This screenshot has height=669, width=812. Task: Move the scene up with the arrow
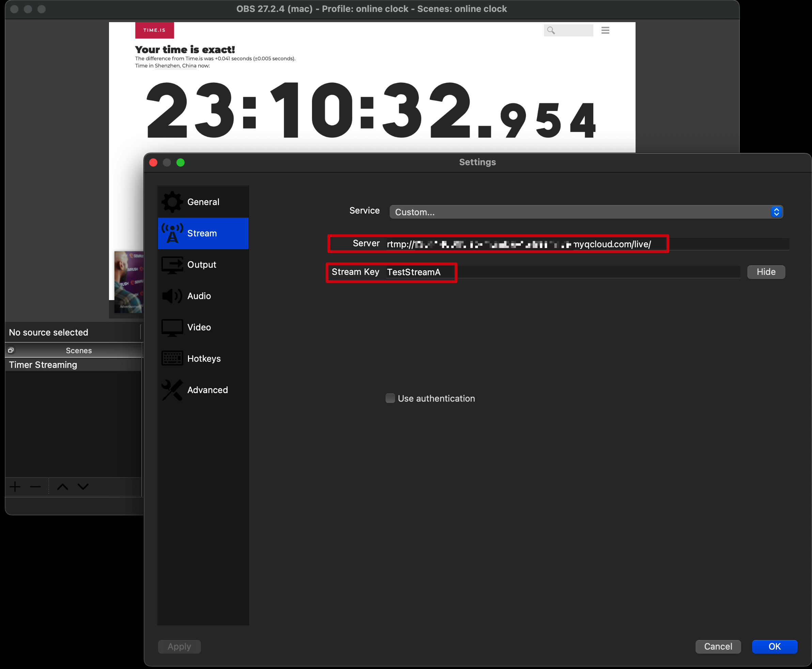point(62,487)
